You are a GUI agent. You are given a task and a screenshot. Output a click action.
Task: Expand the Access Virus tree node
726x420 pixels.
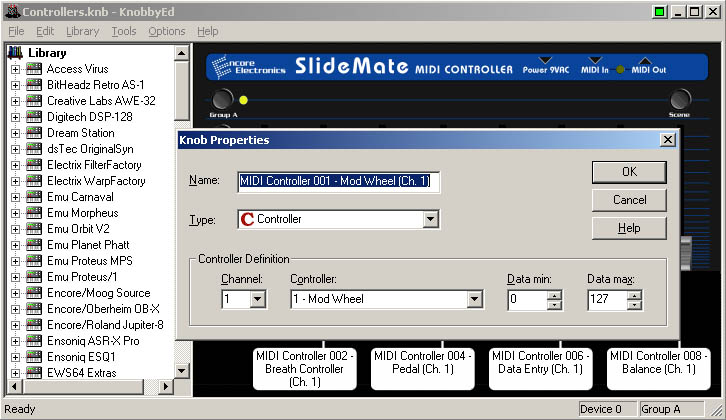[x=15, y=69]
